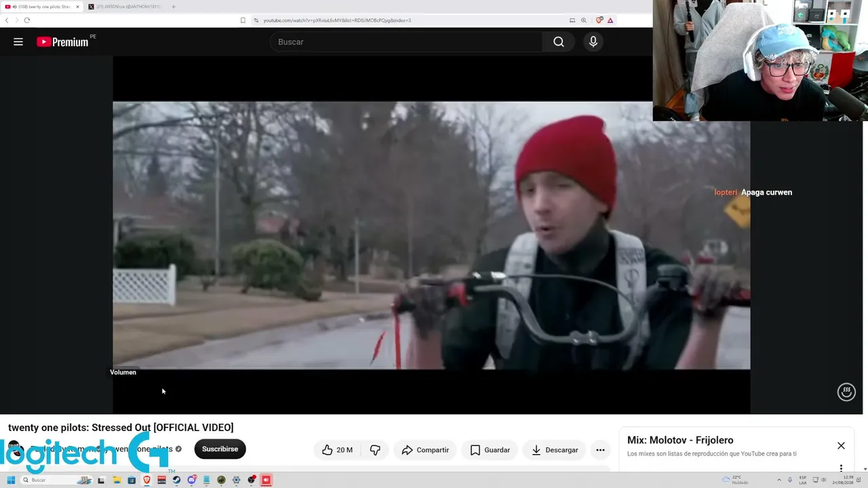This screenshot has width=868, height=488.
Task: Bookmark this page with the bookmark icon
Action: point(243,20)
